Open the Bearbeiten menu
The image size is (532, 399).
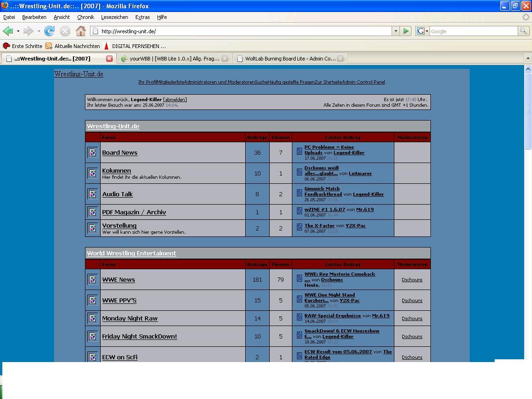(34, 17)
